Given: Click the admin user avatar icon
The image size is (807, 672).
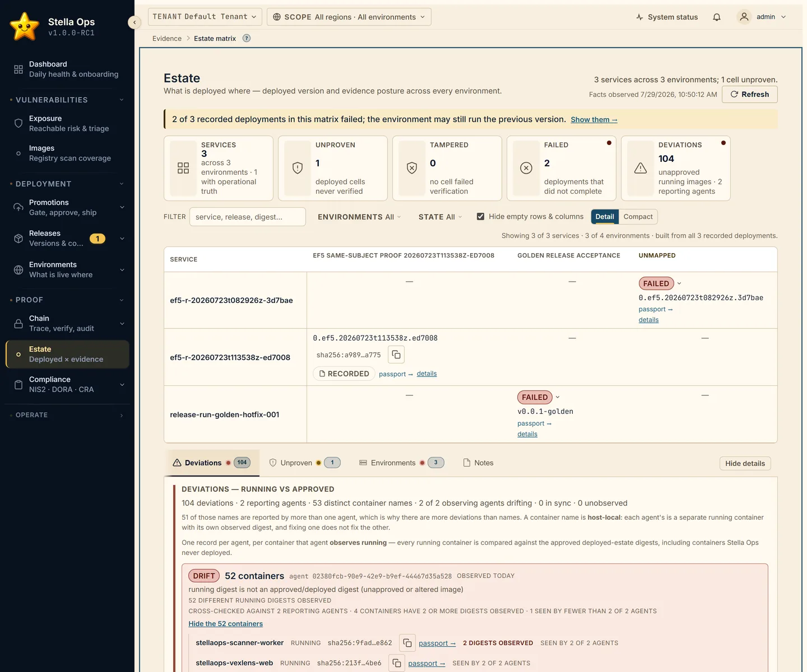Looking at the screenshot, I should (x=744, y=17).
